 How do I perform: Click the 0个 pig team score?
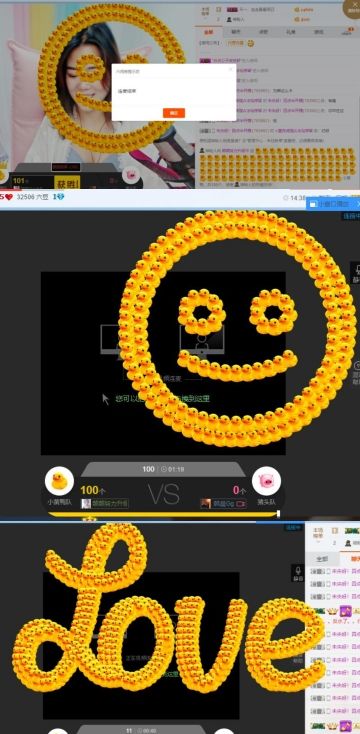pos(239,490)
